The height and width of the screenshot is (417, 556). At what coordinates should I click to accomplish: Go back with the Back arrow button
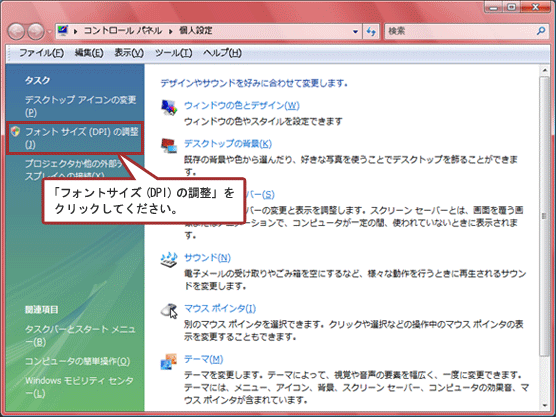pos(16,32)
